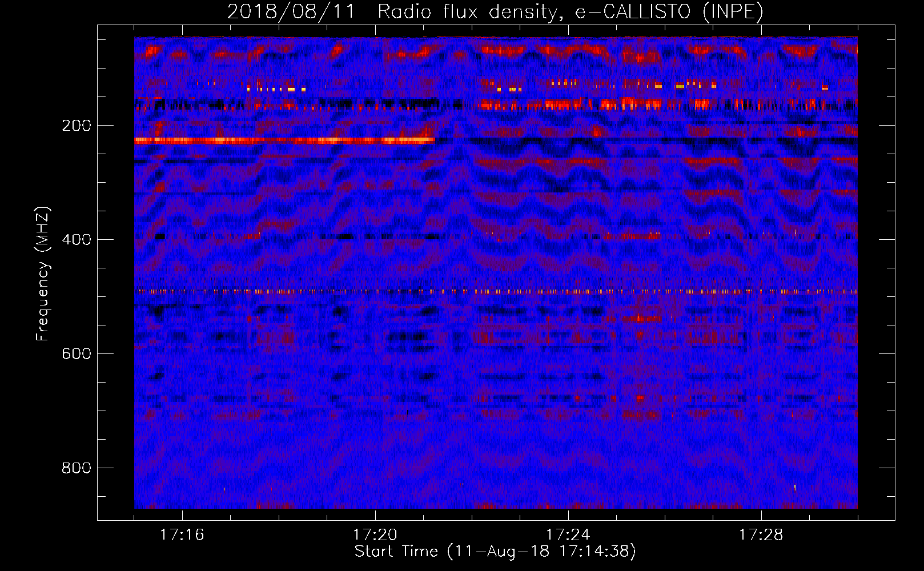This screenshot has width=924, height=571.
Task: Click the 800 frequency tick label
Action: (x=77, y=468)
